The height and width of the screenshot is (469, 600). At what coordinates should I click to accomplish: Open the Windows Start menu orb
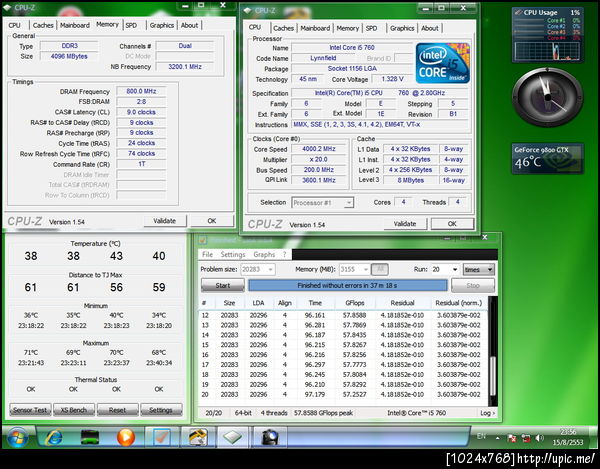click(17, 437)
